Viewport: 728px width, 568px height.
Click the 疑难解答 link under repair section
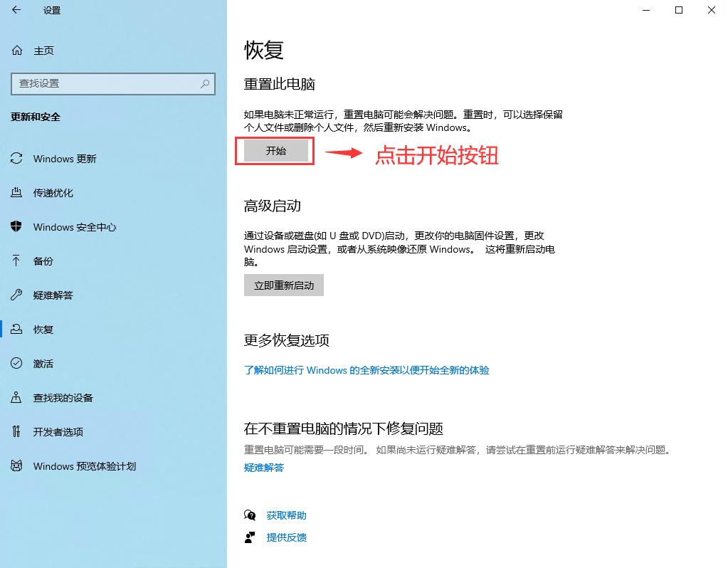click(263, 468)
